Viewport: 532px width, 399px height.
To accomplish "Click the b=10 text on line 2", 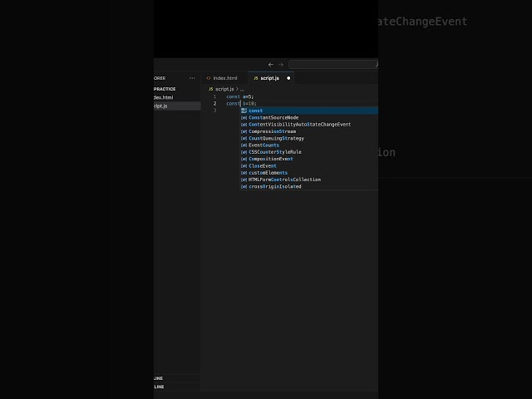I will [x=249, y=103].
